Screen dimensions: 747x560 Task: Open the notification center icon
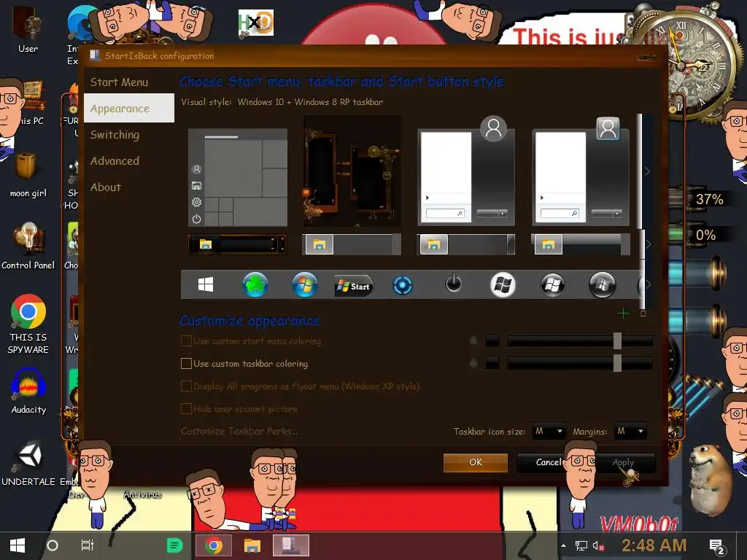click(717, 547)
